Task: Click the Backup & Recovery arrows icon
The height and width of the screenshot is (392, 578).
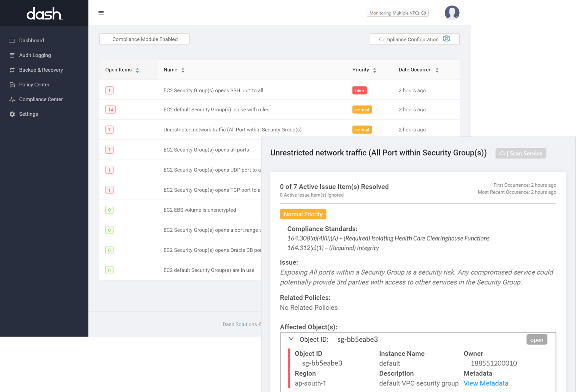Action: (x=12, y=70)
